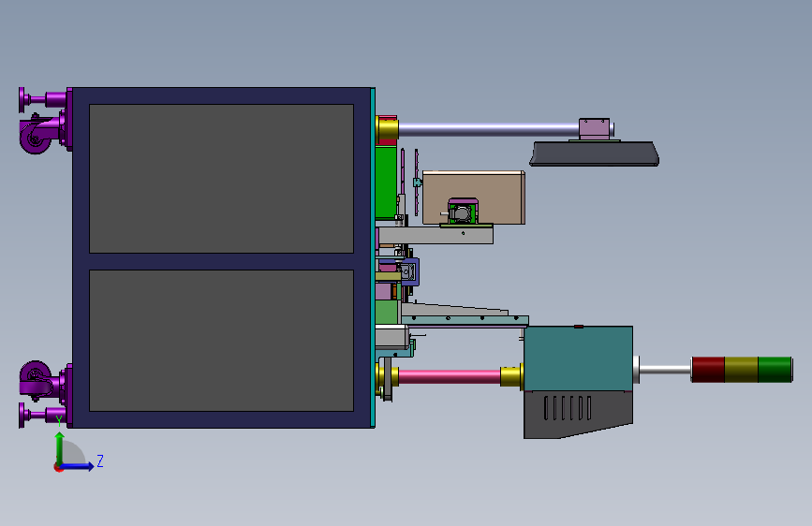Pick the green segment of the signal tower light

click(775, 370)
